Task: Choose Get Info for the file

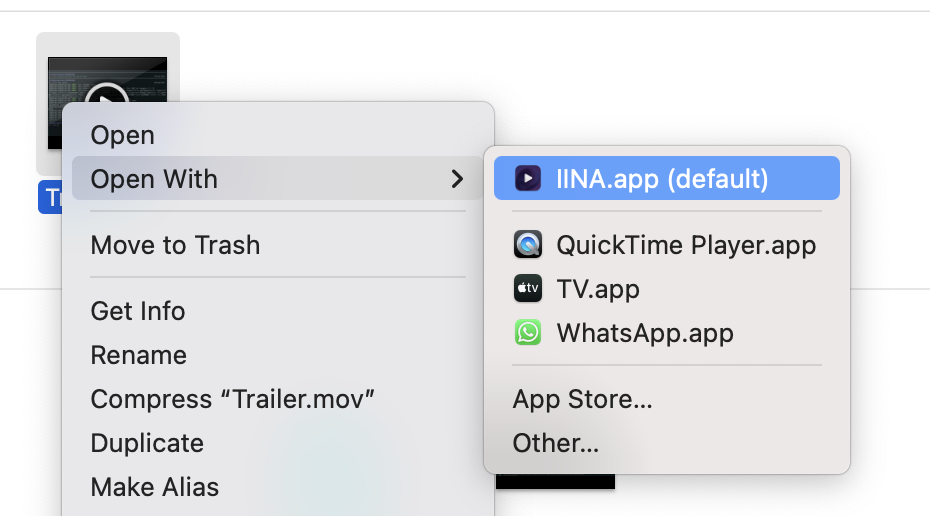Action: 138,311
